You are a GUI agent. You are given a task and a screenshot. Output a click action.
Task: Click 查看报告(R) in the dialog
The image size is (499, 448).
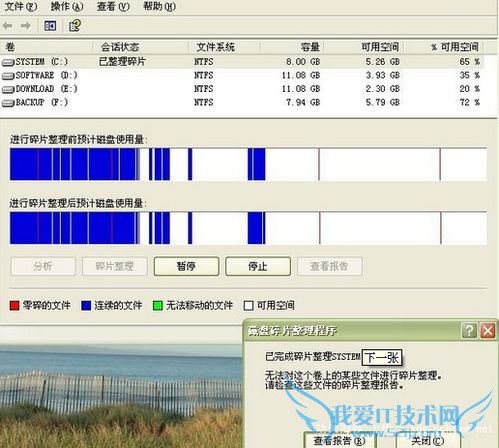[340, 441]
